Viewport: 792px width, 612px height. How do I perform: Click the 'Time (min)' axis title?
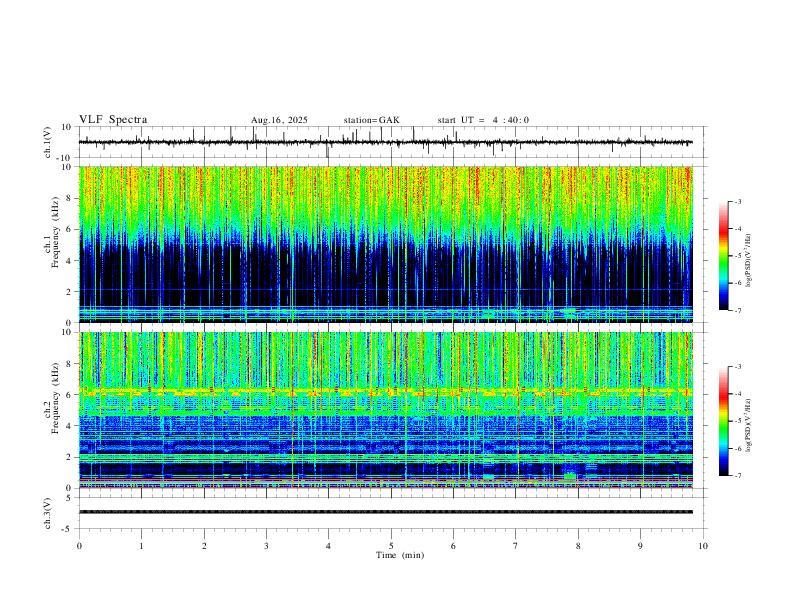400,555
